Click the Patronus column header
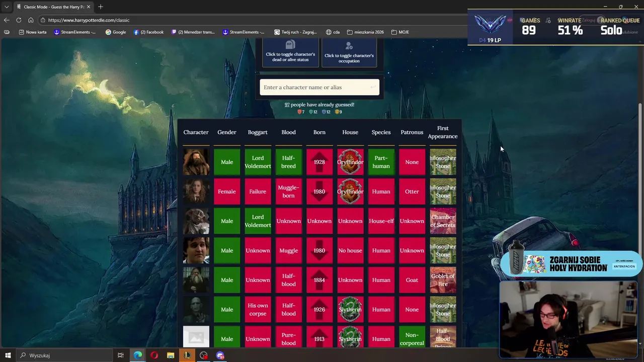644x362 pixels. 412,132
